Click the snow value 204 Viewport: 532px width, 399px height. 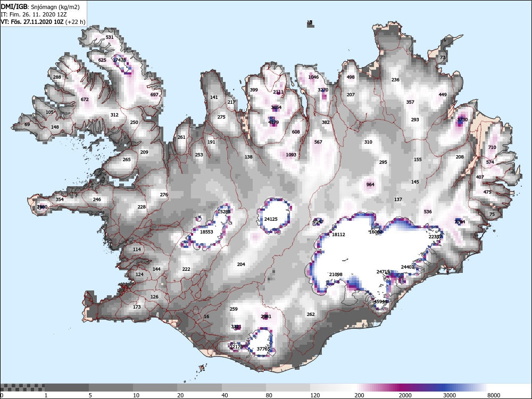241,264
